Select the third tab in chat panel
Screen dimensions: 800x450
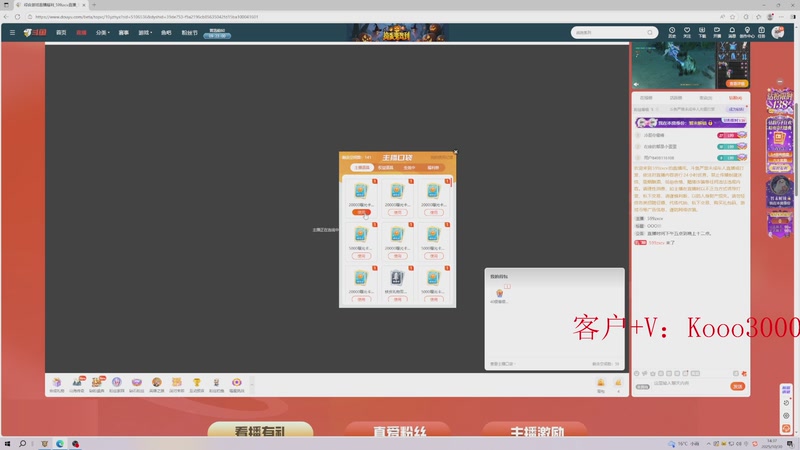[x=706, y=97]
